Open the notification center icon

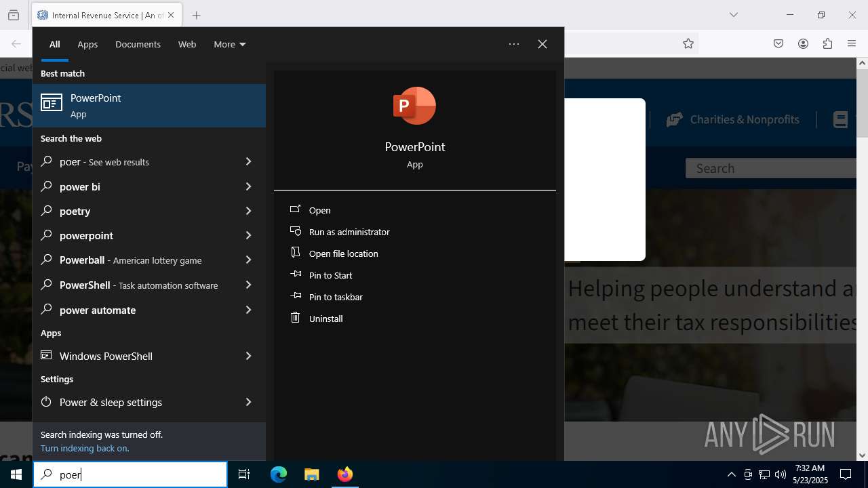pos(846,474)
